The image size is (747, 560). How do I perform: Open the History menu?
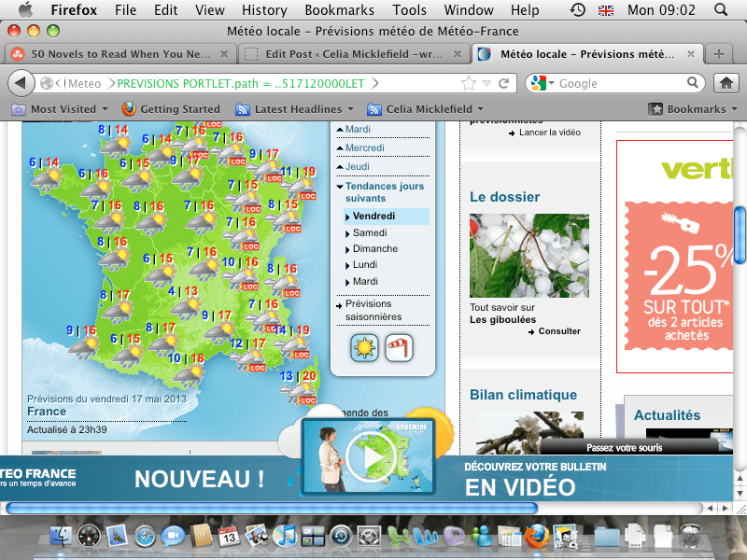[264, 9]
